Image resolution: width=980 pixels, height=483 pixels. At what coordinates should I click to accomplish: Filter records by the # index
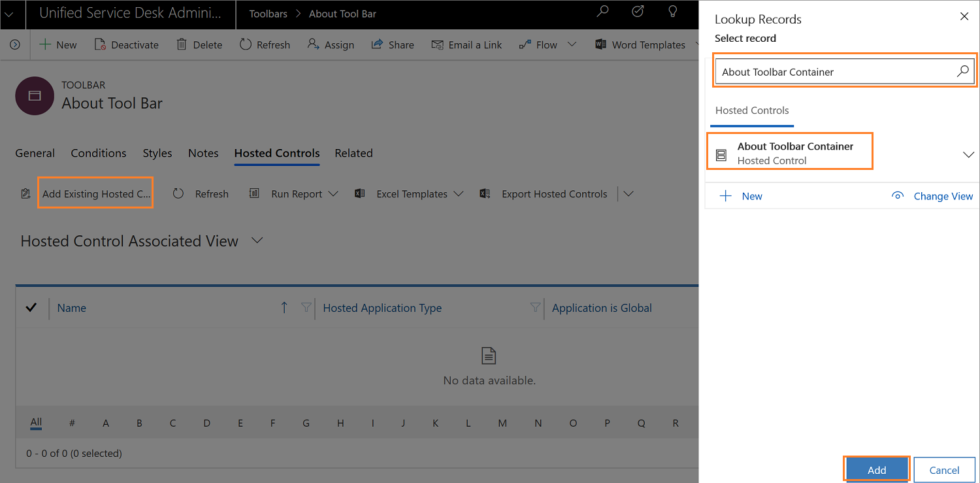72,423
